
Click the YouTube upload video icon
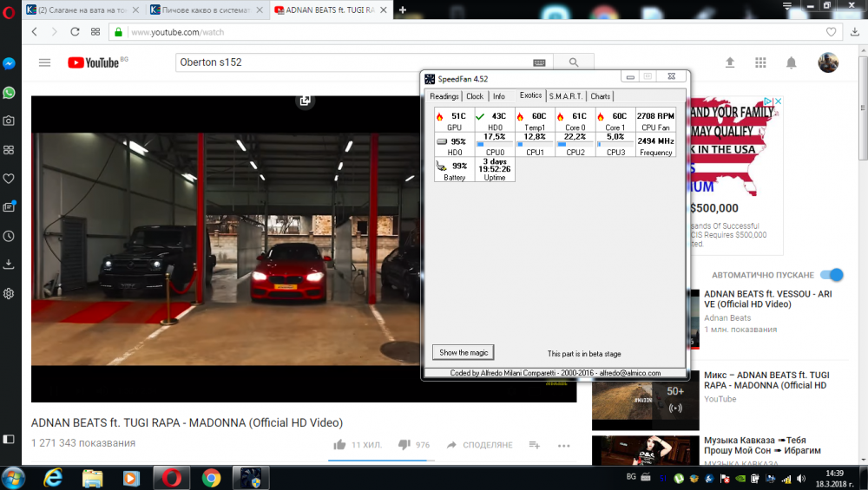pyautogui.click(x=730, y=62)
